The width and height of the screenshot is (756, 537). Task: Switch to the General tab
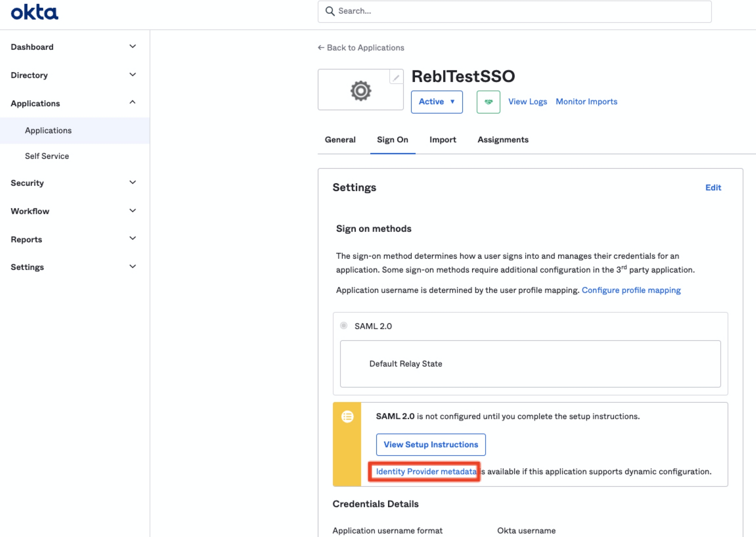click(x=340, y=140)
